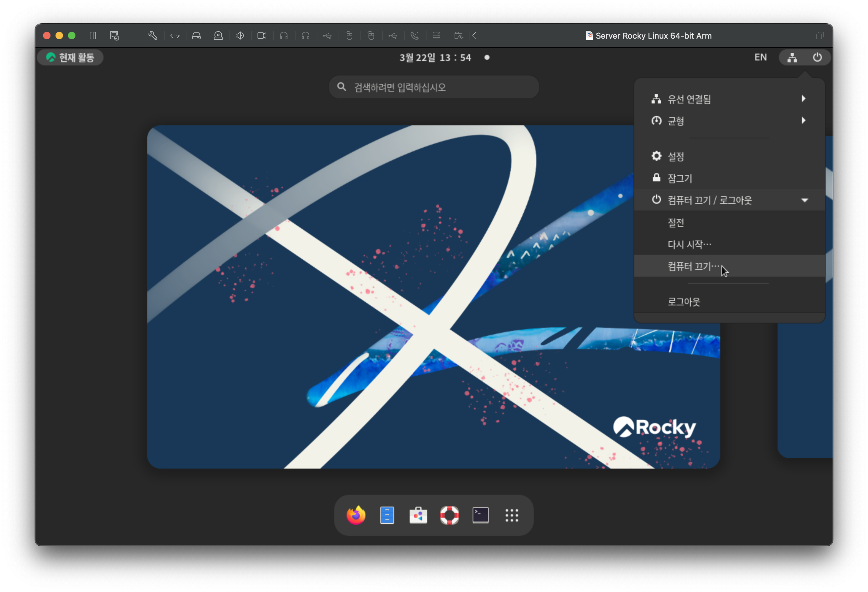
Task: Open the Software store dock icon
Action: (418, 515)
